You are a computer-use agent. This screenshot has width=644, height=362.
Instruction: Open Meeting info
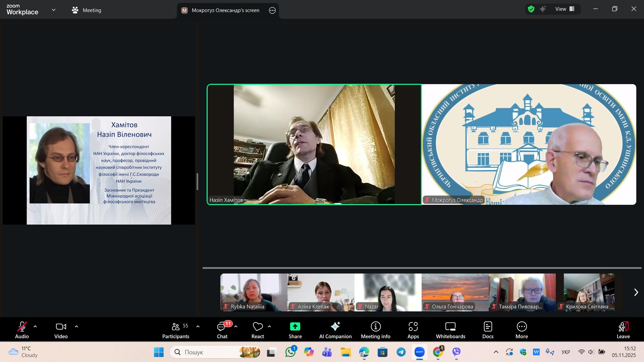[375, 330]
